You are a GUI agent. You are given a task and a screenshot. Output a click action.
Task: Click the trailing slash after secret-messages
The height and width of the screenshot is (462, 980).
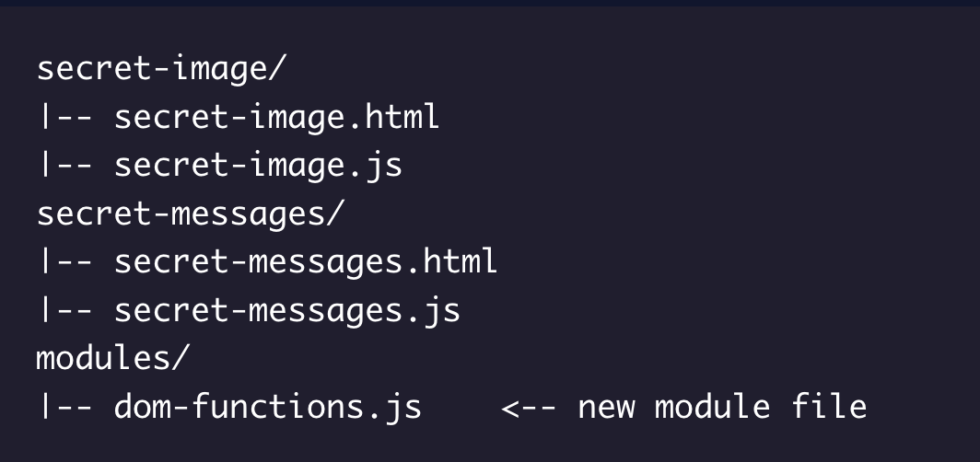coord(335,214)
